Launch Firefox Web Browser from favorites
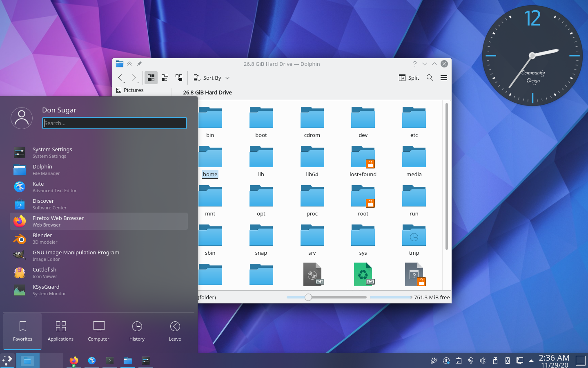 99,221
